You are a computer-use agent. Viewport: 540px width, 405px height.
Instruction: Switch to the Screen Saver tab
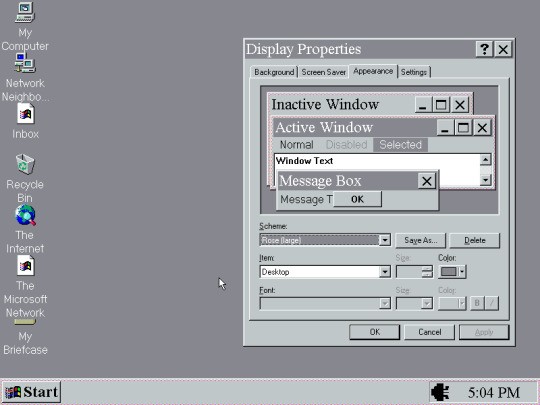[323, 72]
